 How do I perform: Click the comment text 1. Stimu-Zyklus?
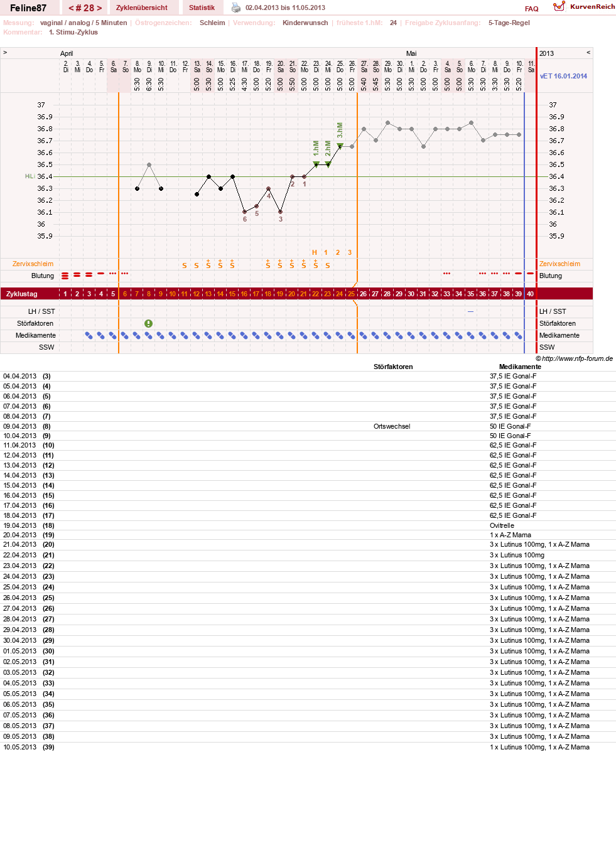(x=73, y=32)
